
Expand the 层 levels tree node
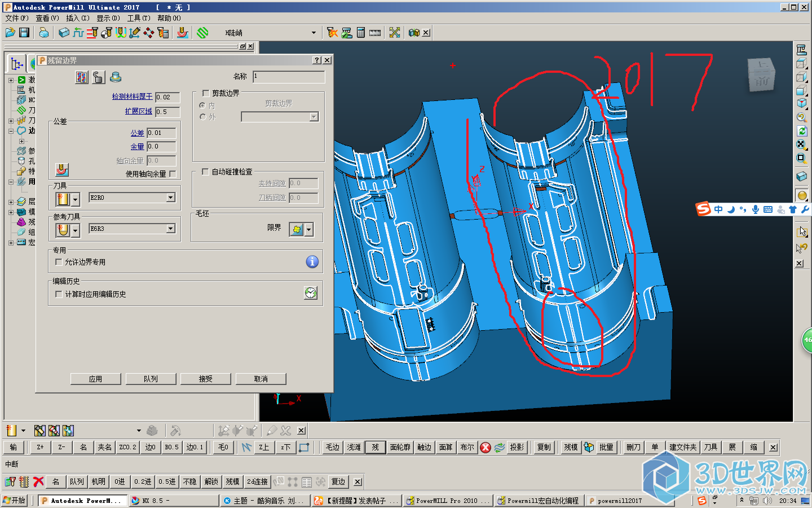11,202
